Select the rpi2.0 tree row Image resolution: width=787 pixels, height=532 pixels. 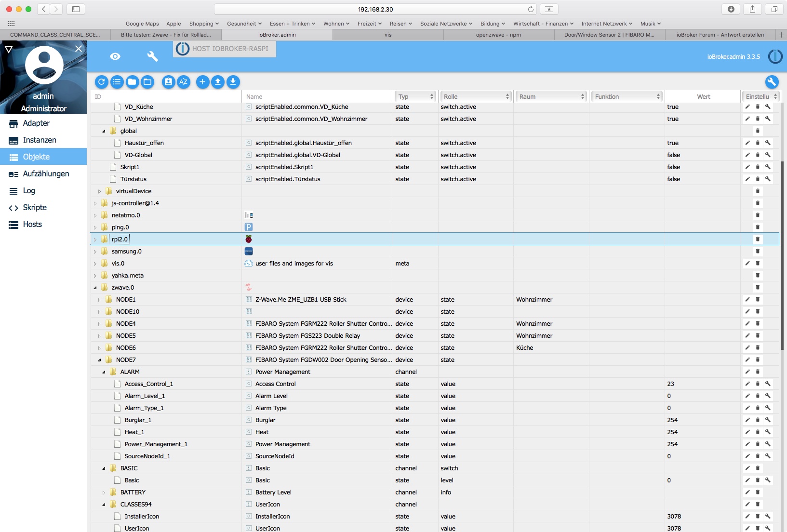435,239
